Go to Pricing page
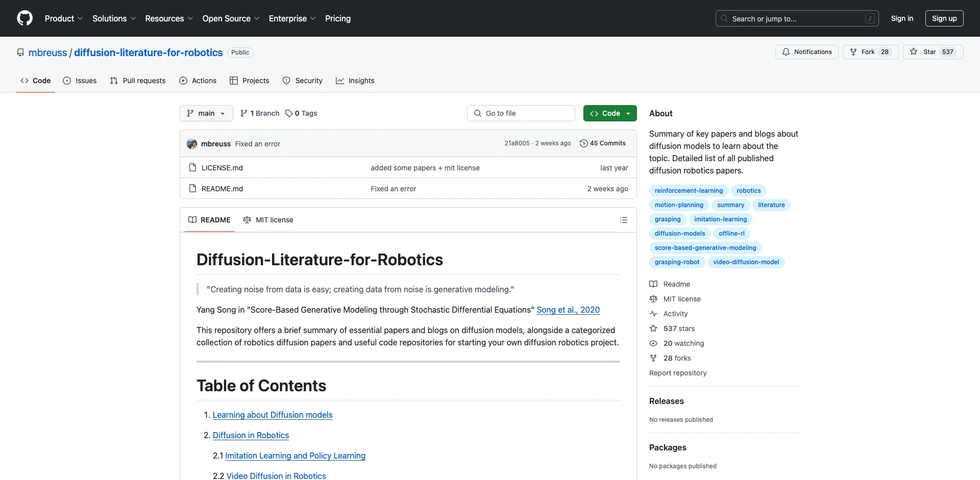This screenshot has height=480, width=980. tap(338, 18)
